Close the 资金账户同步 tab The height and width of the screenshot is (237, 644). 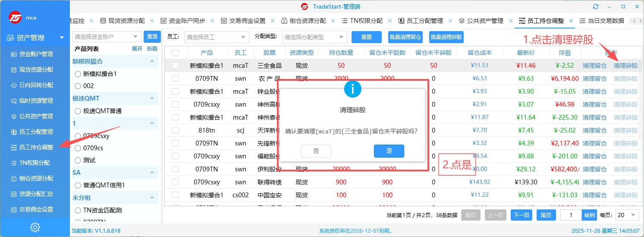point(212,20)
